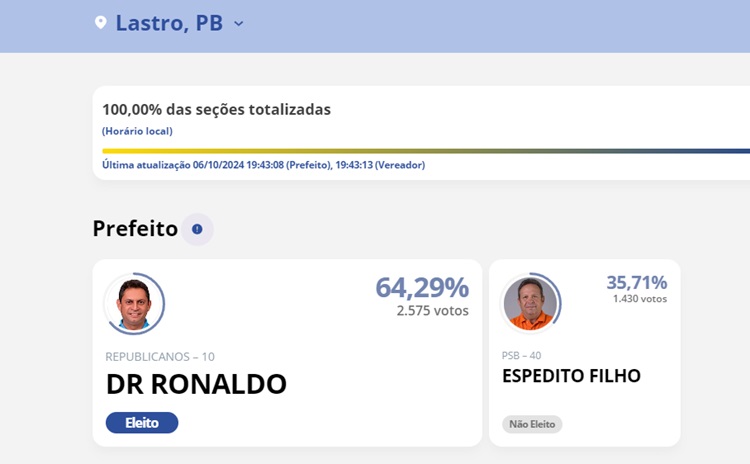Click the 64,29% vote percentage

421,288
